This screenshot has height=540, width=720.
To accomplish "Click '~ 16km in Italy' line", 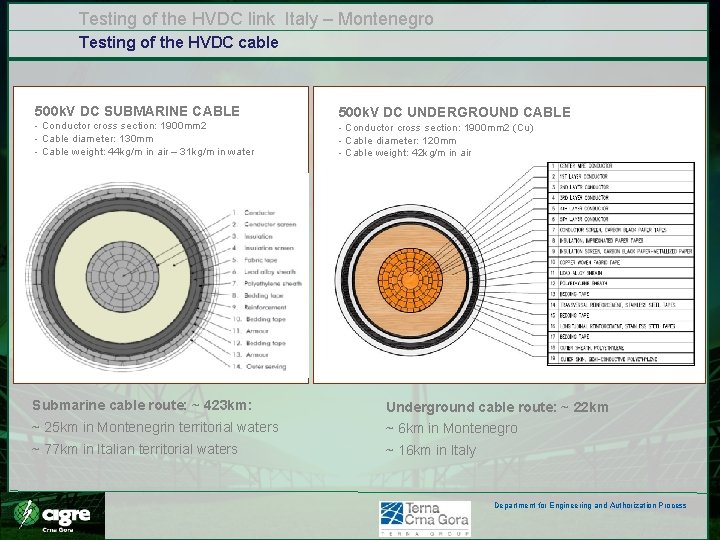I will tap(431, 450).
